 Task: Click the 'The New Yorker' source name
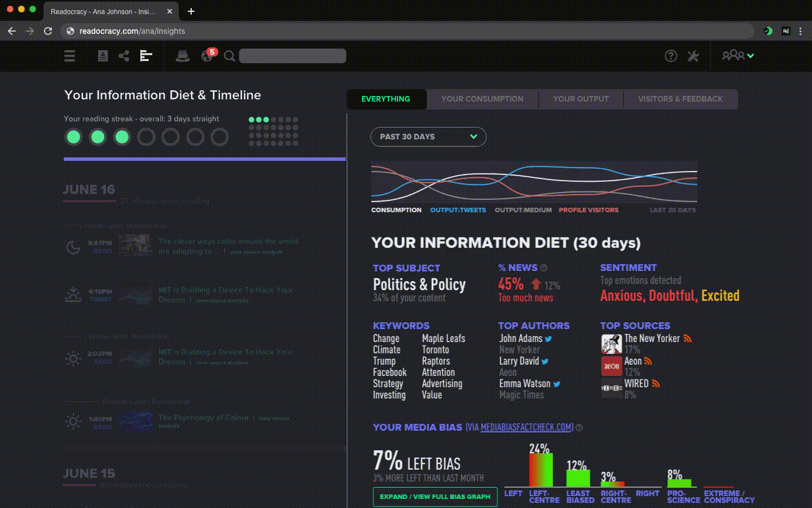coord(652,339)
